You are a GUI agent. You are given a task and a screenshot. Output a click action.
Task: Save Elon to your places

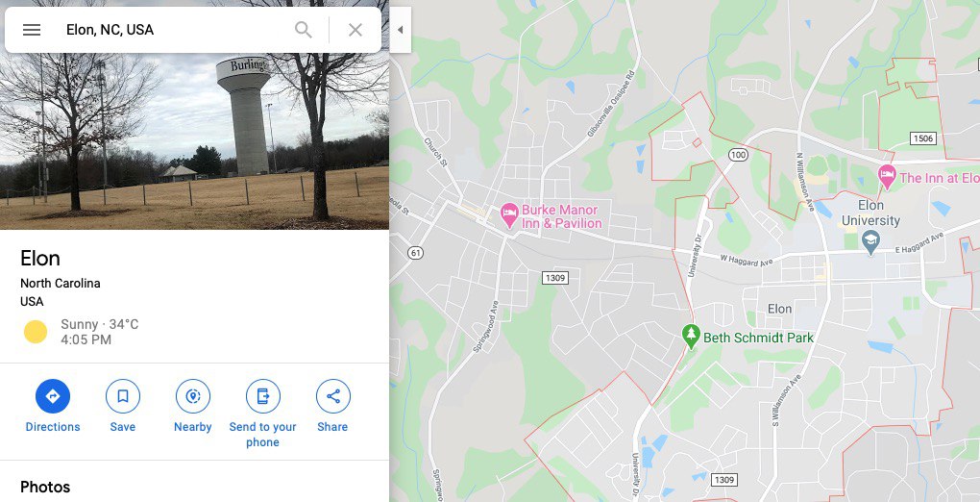[x=123, y=407]
